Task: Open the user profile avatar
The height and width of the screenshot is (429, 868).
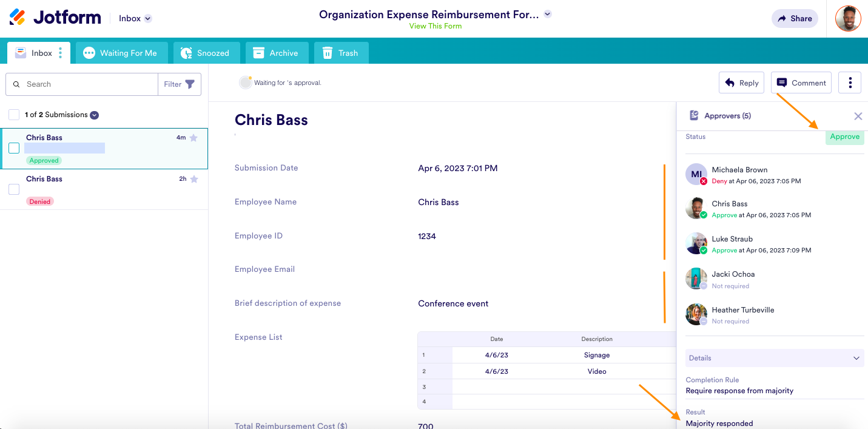Action: point(848,18)
